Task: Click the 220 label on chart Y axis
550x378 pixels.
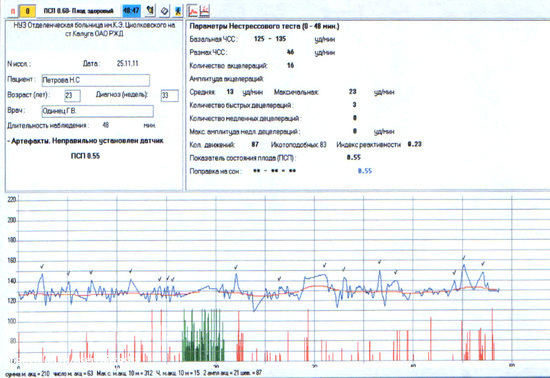Action: 12,200
